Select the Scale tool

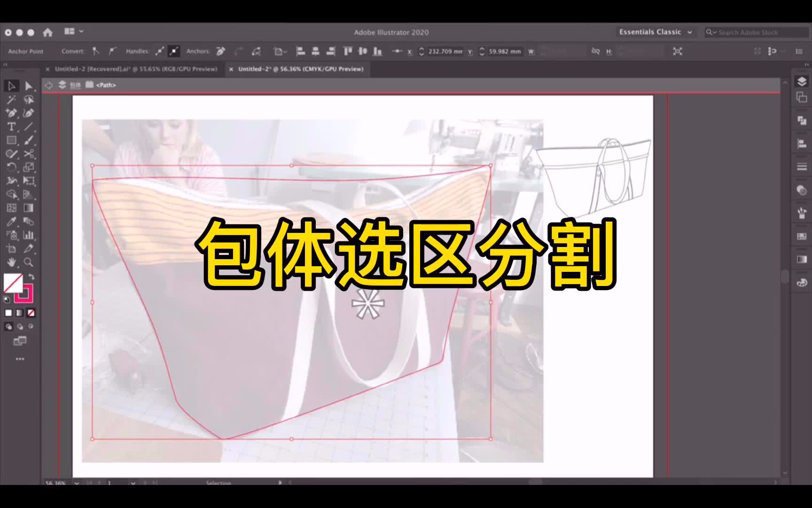(x=29, y=167)
